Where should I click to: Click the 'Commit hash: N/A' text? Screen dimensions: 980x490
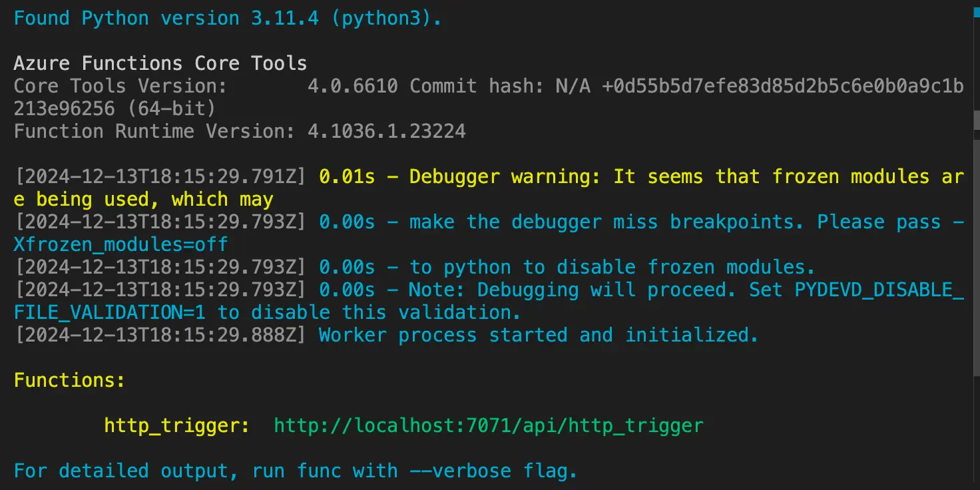[500, 86]
